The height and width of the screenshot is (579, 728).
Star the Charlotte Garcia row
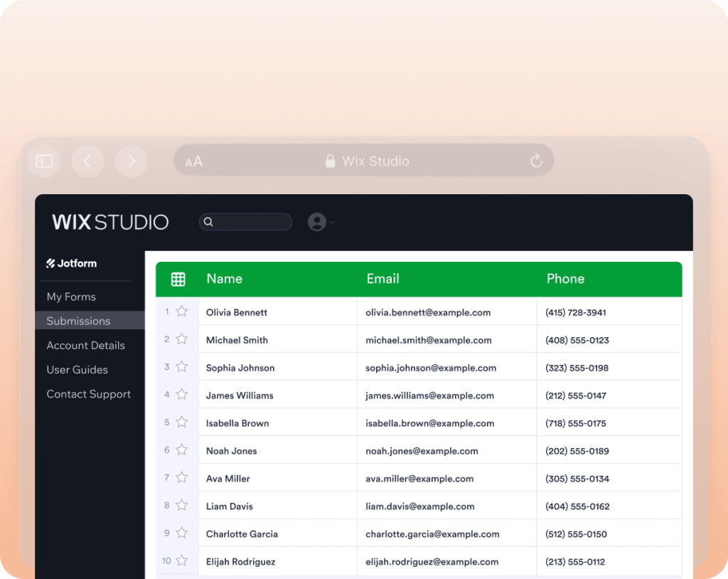(x=182, y=533)
